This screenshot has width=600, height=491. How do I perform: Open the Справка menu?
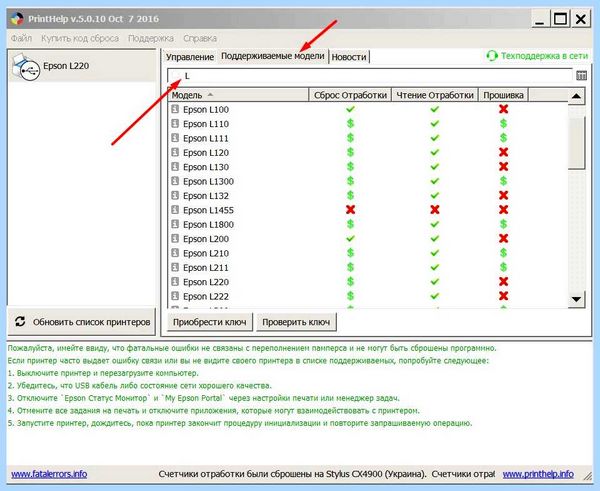200,38
